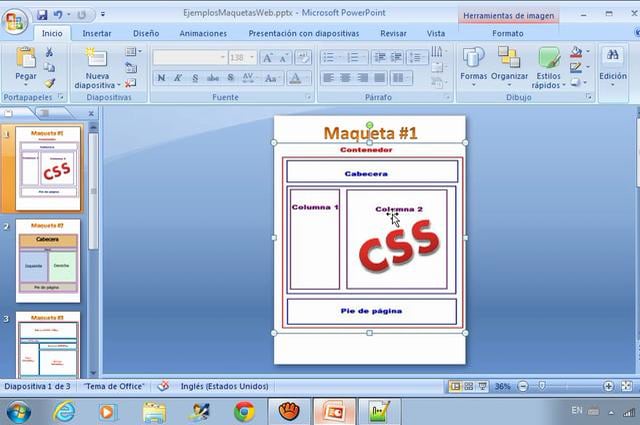Undo the last action
The width and height of the screenshot is (640, 425).
click(x=58, y=15)
